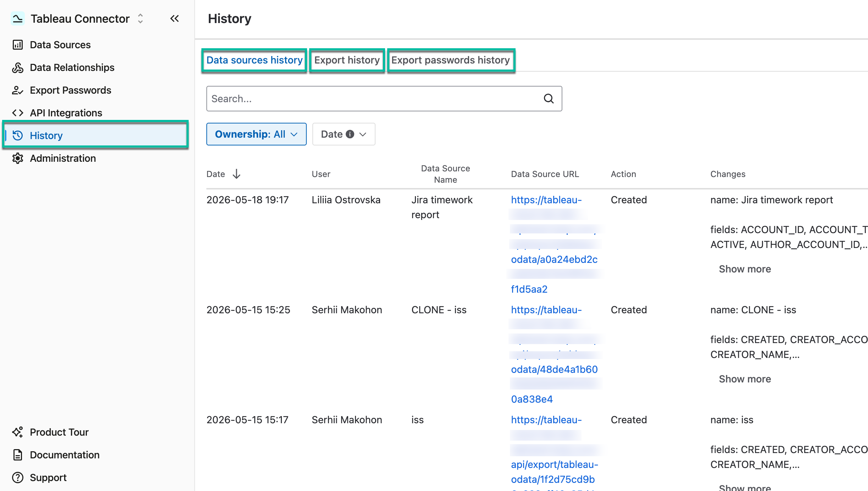Click the date 2026-05-15 15:17
The width and height of the screenshot is (868, 491).
click(x=247, y=420)
